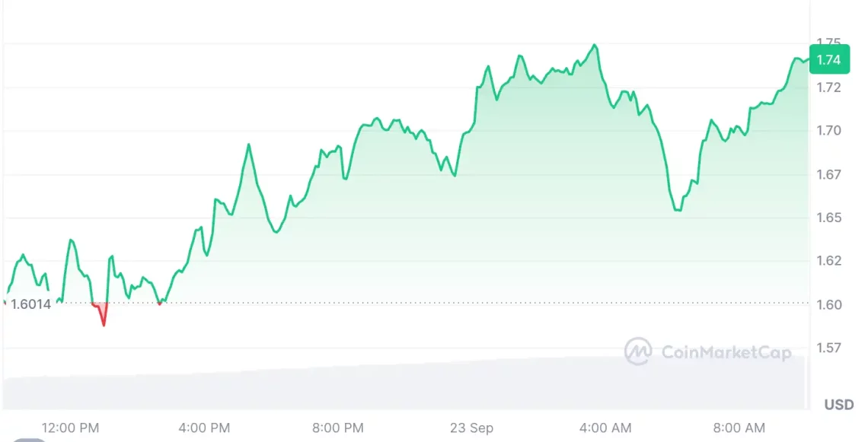
Task: Click the gray pill handle at bottom-left
Action: pyautogui.click(x=29, y=440)
